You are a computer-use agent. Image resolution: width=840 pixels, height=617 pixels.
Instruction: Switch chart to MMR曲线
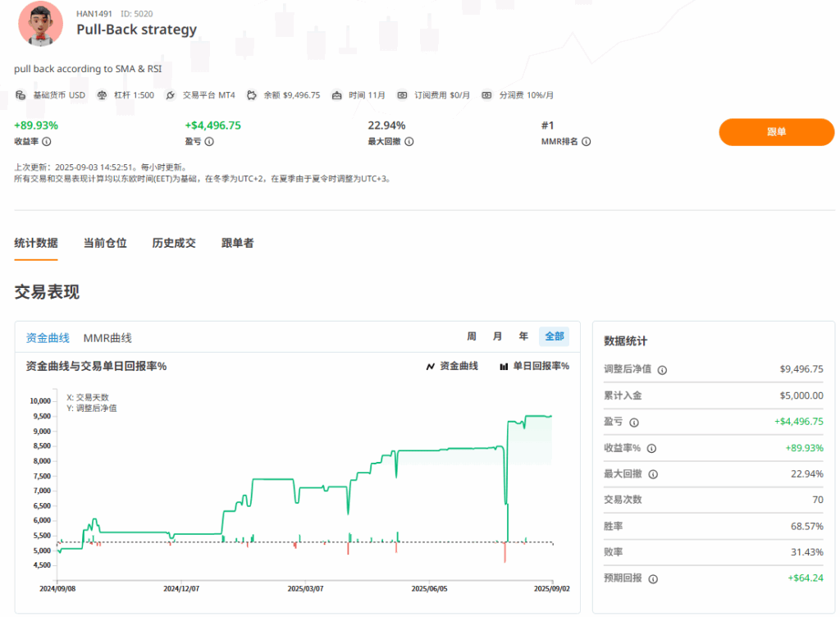click(107, 338)
